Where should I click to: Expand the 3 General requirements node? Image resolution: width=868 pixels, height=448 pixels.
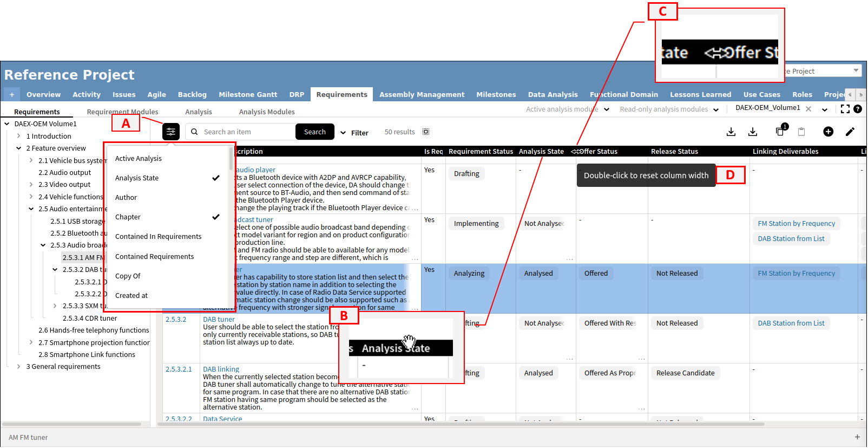pos(19,366)
